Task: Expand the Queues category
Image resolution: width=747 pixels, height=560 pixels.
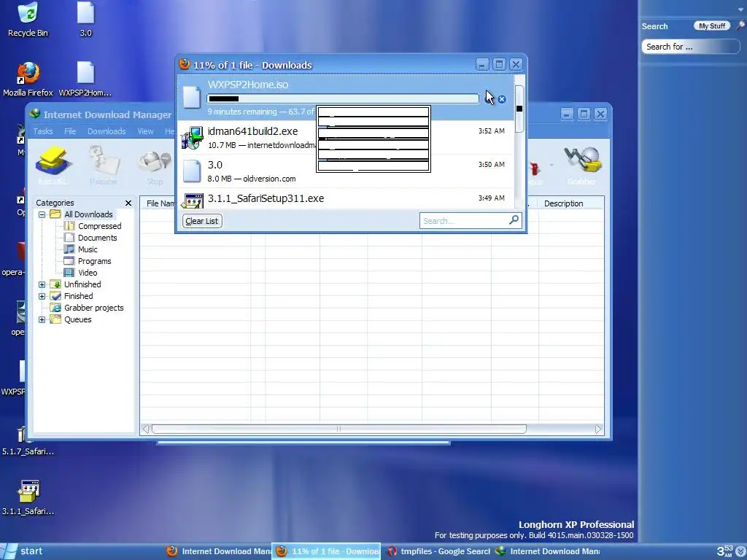Action: pyautogui.click(x=42, y=319)
